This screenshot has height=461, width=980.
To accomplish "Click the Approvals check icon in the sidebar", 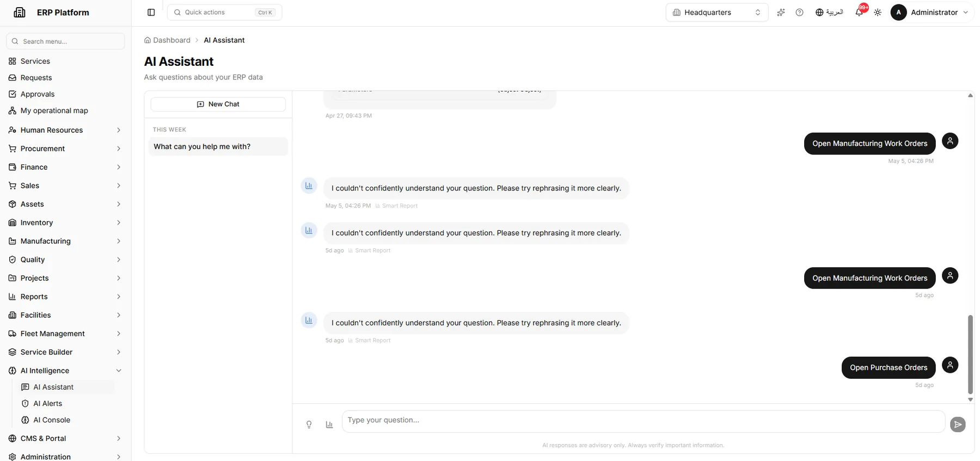I will (13, 94).
